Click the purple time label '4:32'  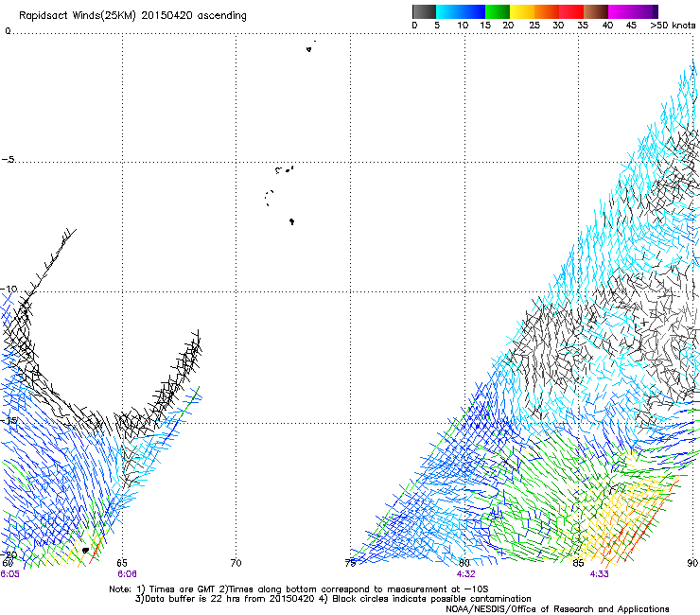[x=465, y=574]
